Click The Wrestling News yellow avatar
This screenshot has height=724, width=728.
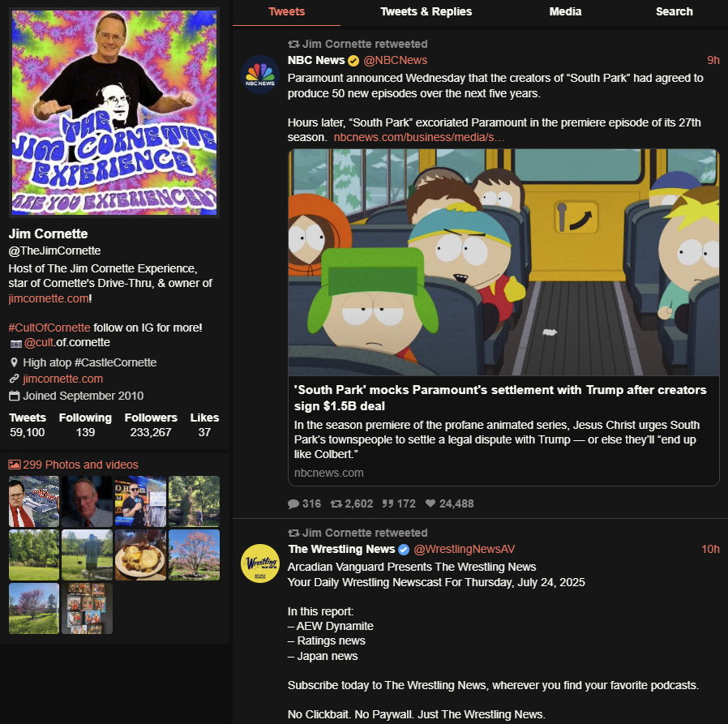tap(260, 563)
